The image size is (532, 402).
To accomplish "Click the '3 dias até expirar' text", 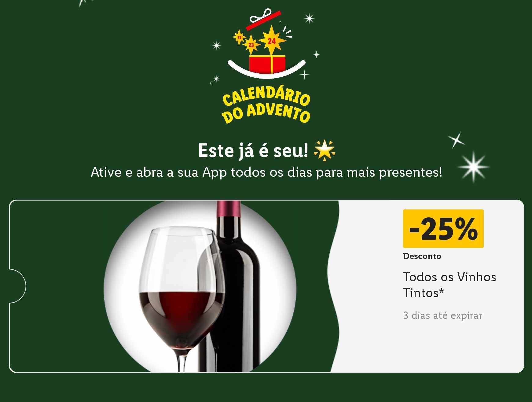I will (442, 315).
